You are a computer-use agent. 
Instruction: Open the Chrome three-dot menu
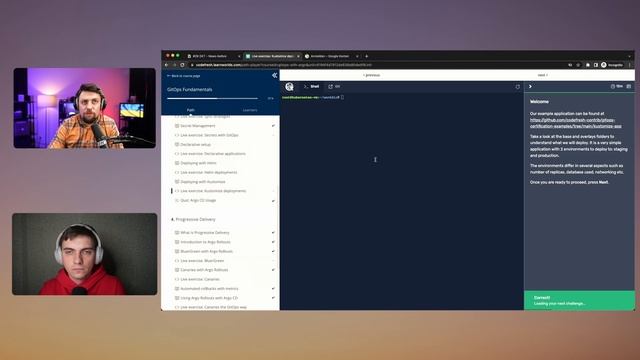tap(629, 65)
